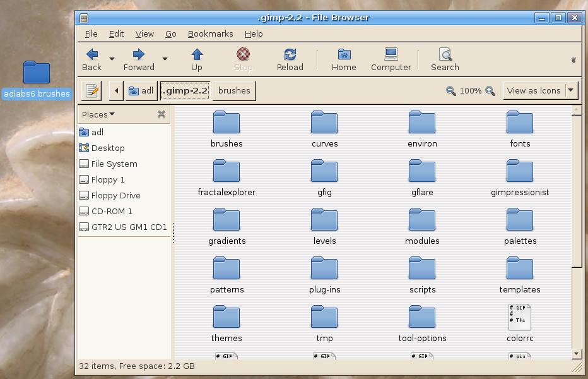The width and height of the screenshot is (588, 379).
Task: Select the curves folder
Action: point(324,129)
